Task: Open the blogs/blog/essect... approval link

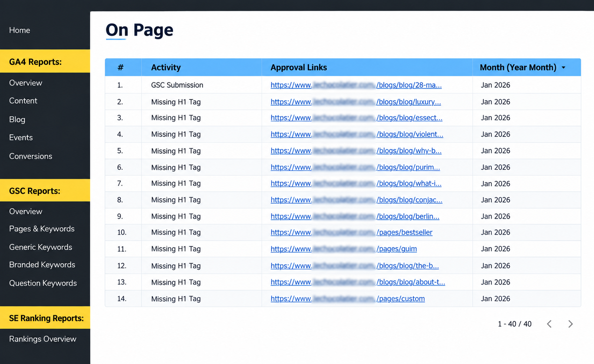Action: (356, 118)
